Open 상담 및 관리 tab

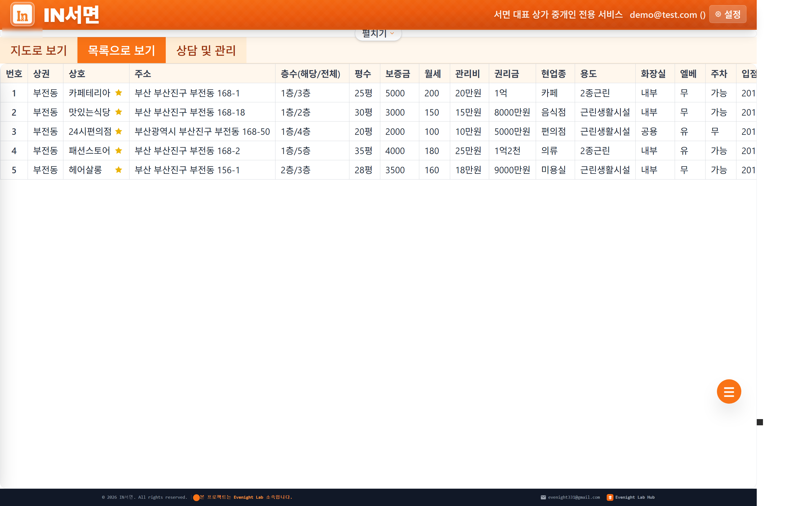click(206, 50)
